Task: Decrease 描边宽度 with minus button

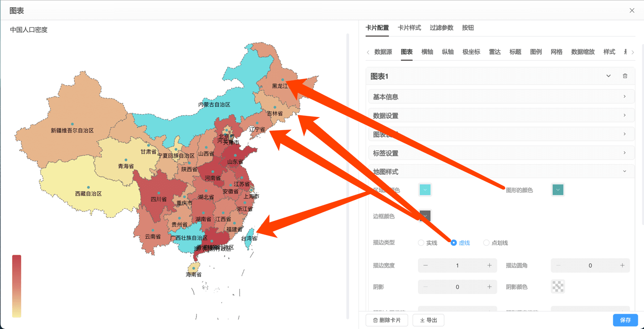Action: pos(426,266)
